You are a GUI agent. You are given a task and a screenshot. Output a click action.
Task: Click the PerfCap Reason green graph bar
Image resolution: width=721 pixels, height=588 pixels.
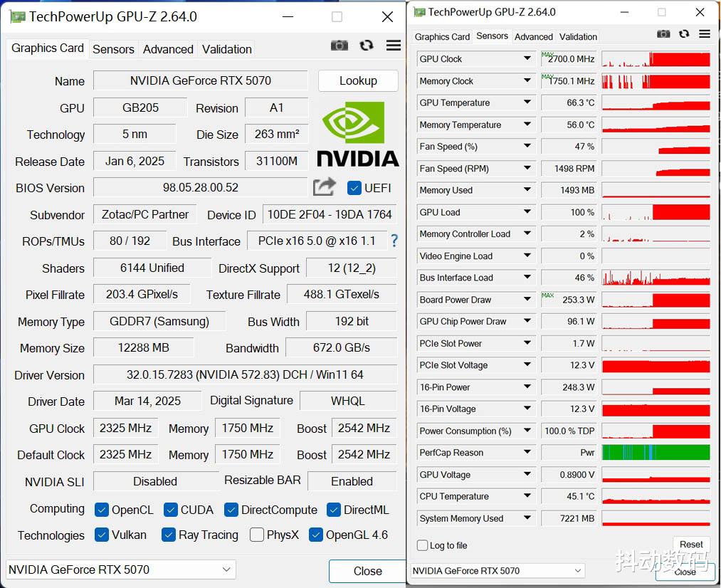tap(656, 452)
